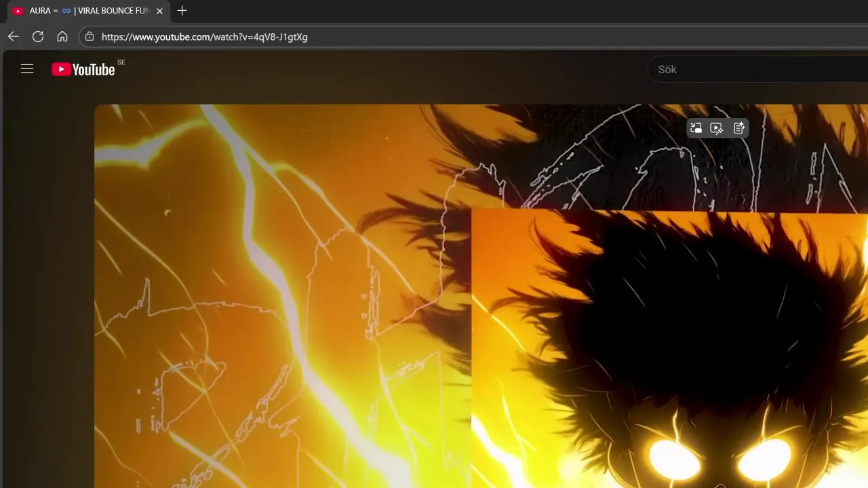Viewport: 868px width, 488px height.
Task: Open a new tab with the plus button
Action: tap(182, 11)
